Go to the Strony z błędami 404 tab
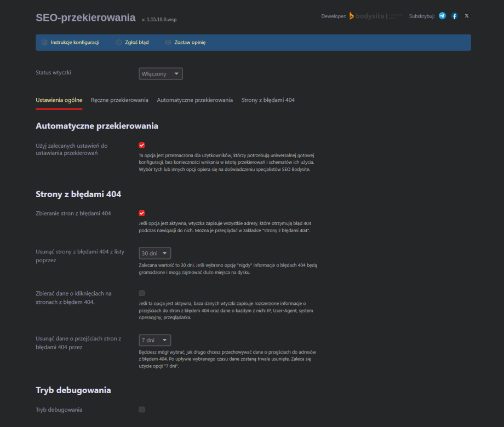Screen dimensions: 504x427 268,100
